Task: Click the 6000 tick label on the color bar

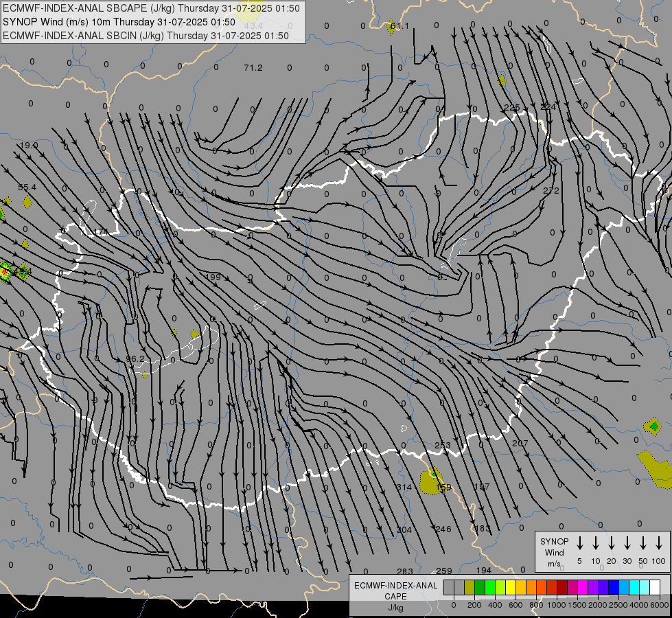Action: 660,605
